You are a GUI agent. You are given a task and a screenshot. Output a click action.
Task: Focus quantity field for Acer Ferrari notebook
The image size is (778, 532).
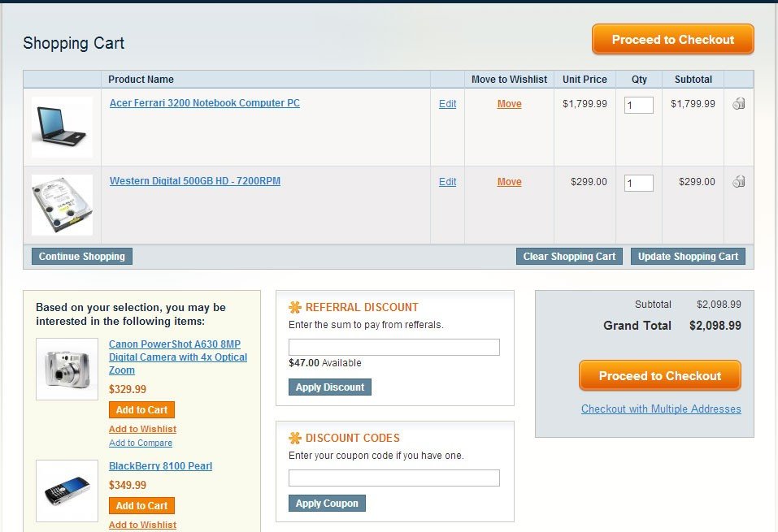(x=638, y=105)
